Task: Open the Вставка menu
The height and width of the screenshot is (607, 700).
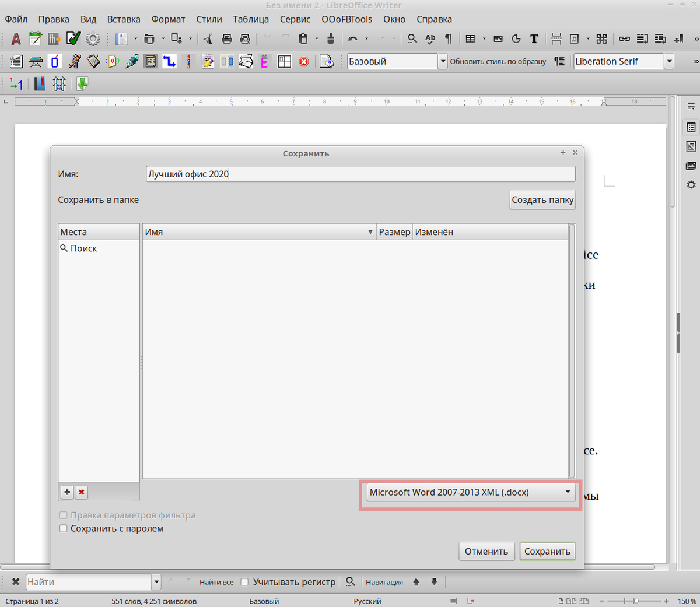Action: 124,19
